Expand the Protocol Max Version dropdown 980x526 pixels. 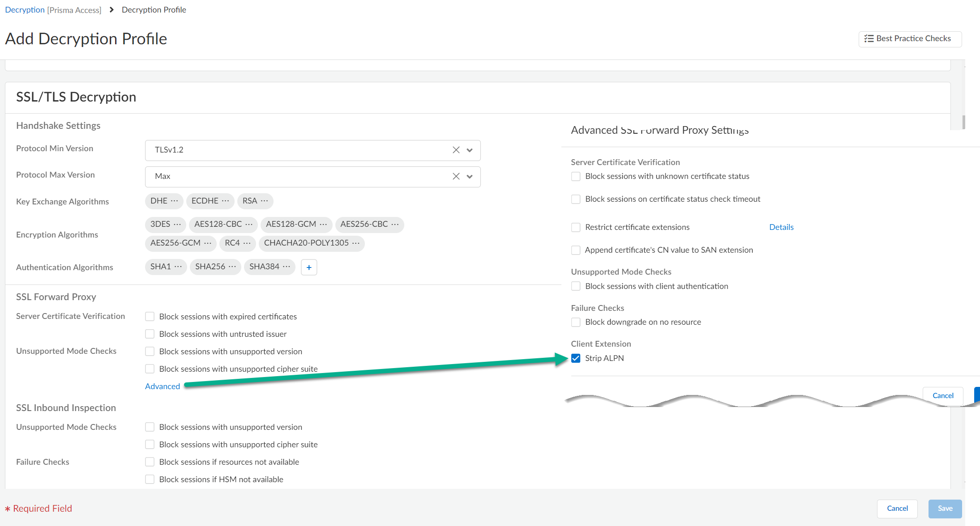(470, 177)
